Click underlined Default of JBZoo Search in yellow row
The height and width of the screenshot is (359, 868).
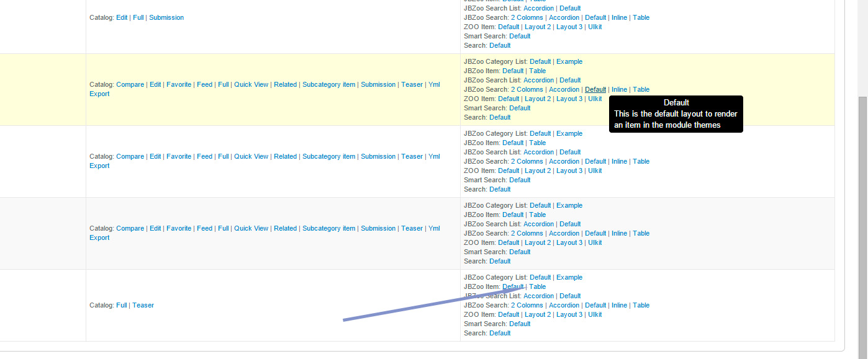595,89
